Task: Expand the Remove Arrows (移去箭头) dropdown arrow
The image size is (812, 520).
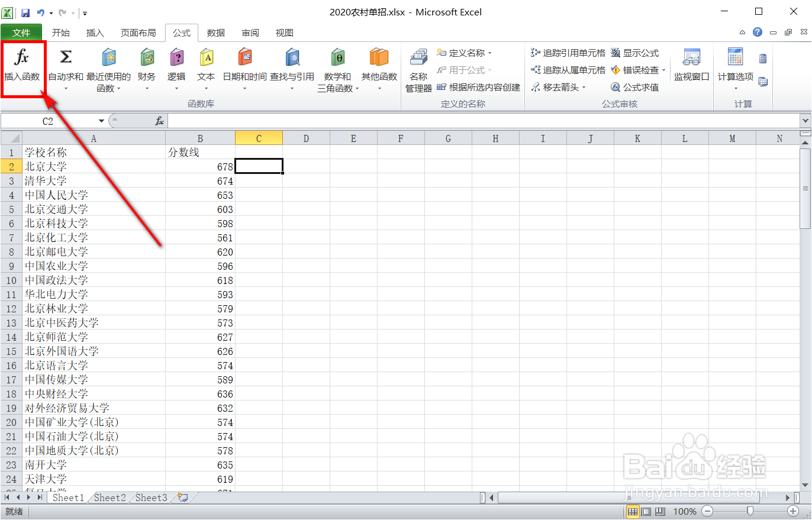Action: click(584, 88)
